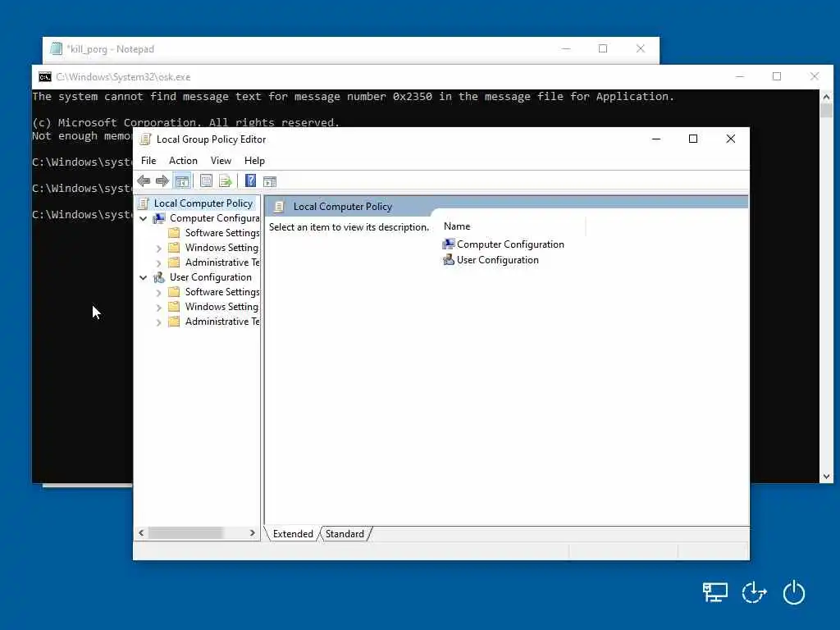The width and height of the screenshot is (840, 630).
Task: Open network settings icon at bottom right
Action: pyautogui.click(x=714, y=592)
